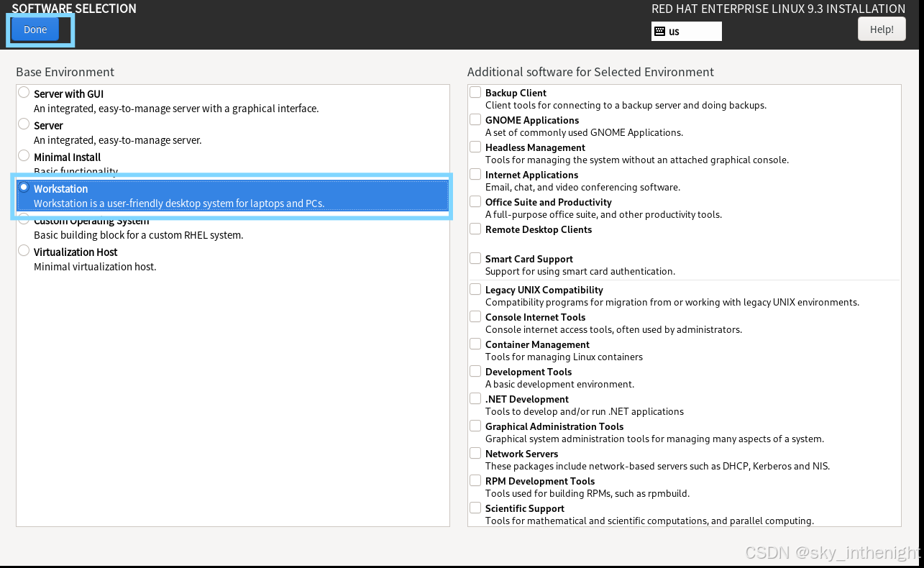Enable the Graphical Administration Tools checkbox
Screen dimensions: 924x568
[475, 426]
